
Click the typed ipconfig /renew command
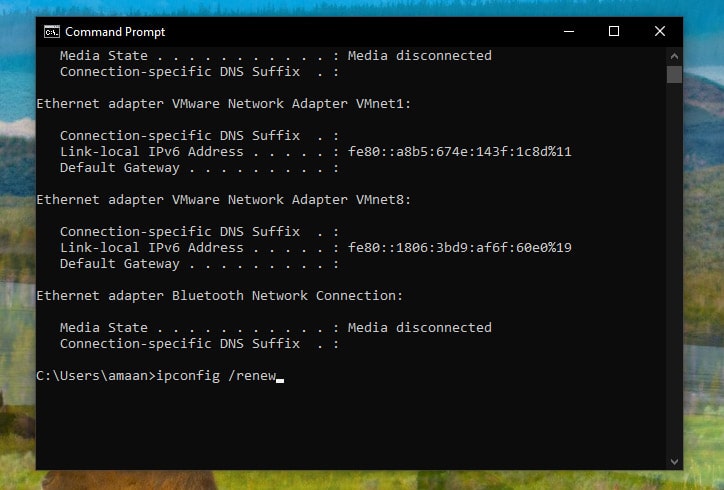click(x=216, y=375)
